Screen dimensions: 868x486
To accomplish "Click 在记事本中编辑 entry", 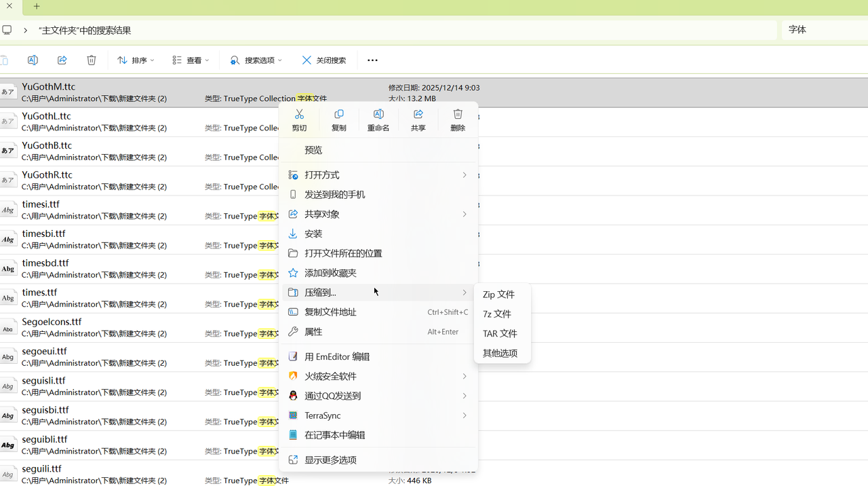I will click(378, 435).
